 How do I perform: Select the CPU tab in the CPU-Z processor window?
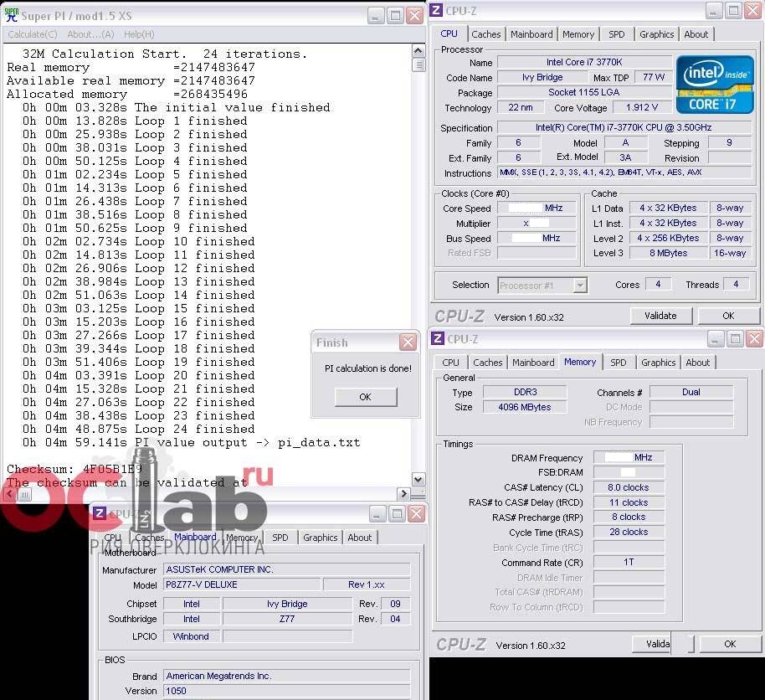point(449,33)
